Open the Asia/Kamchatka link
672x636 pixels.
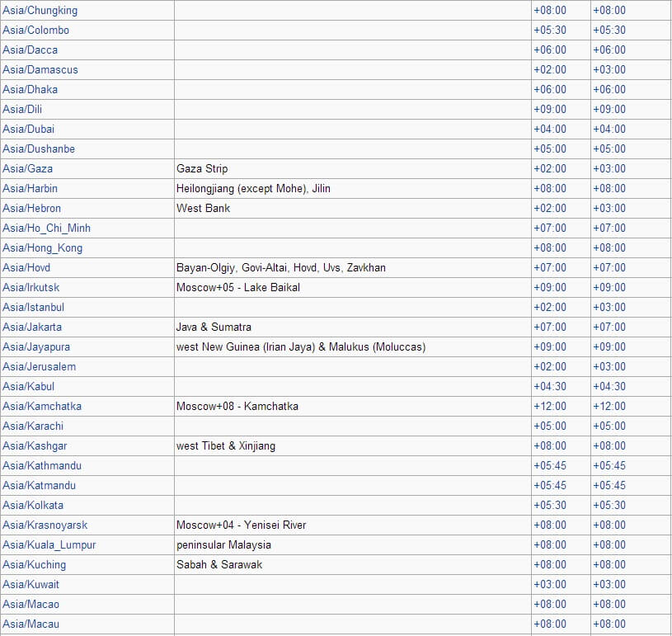pos(42,406)
